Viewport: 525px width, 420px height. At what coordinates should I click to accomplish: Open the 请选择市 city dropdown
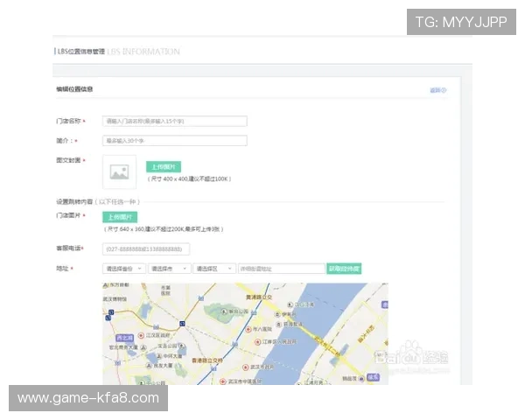[170, 269]
